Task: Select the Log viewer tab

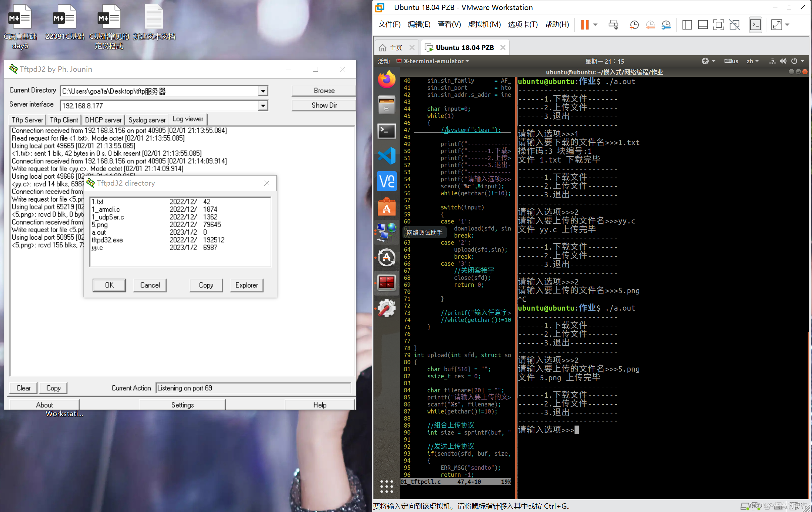Action: pos(187,119)
